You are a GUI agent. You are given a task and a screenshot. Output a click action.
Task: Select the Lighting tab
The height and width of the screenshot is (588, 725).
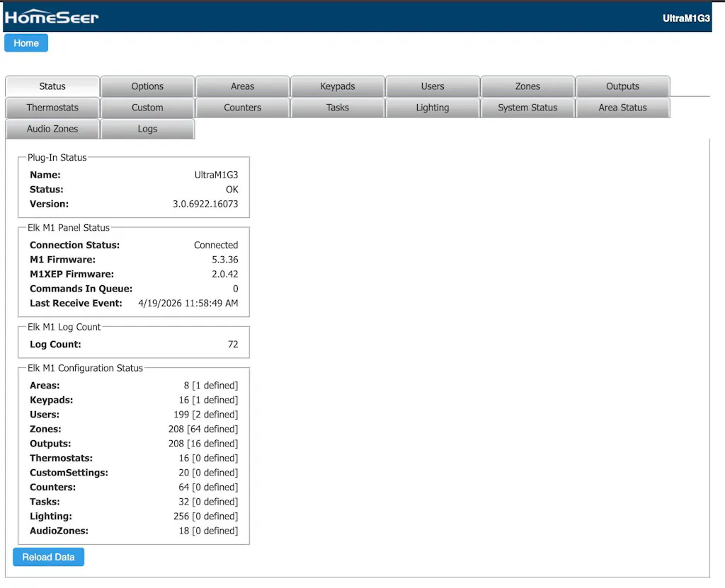coord(433,108)
